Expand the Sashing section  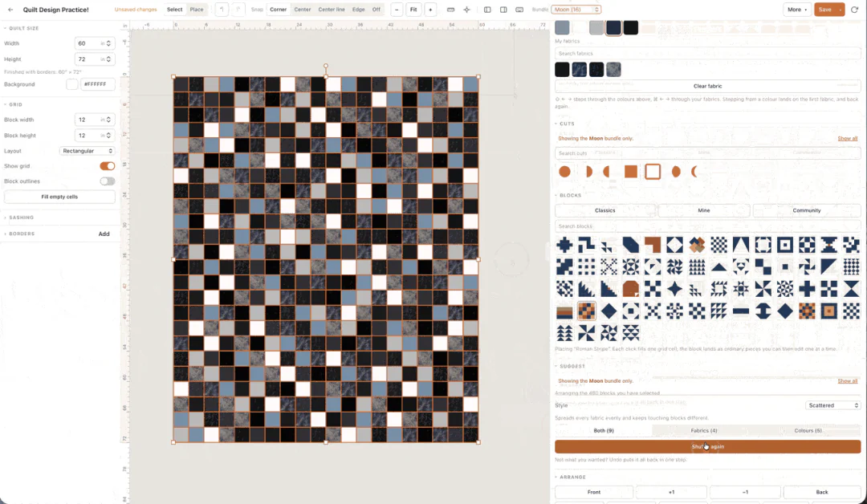pos(21,217)
